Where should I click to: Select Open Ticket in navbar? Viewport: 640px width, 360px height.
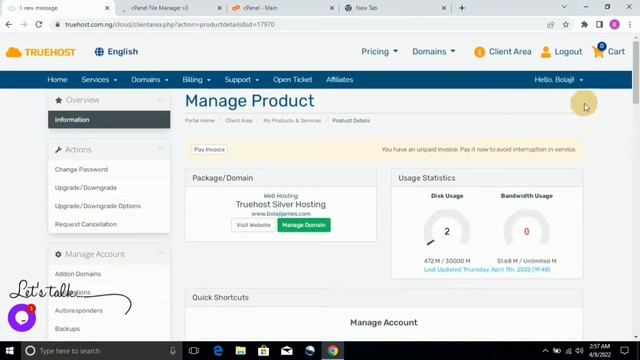292,80
